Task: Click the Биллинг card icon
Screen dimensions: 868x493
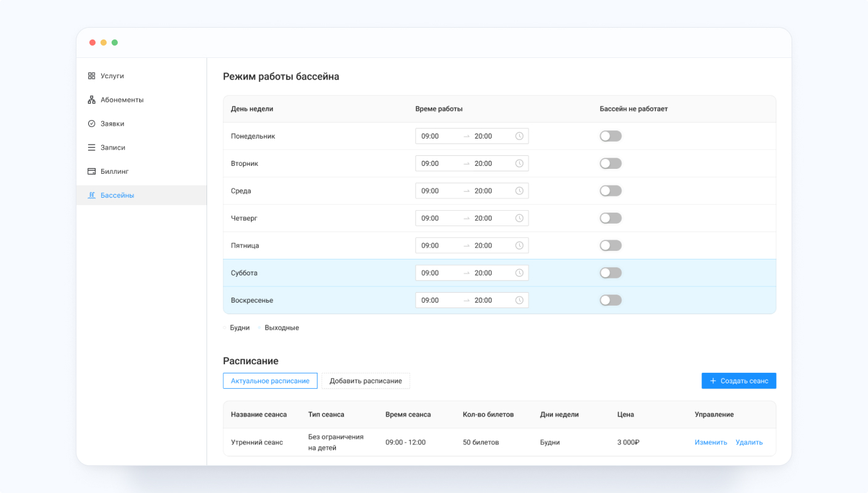Action: (91, 171)
